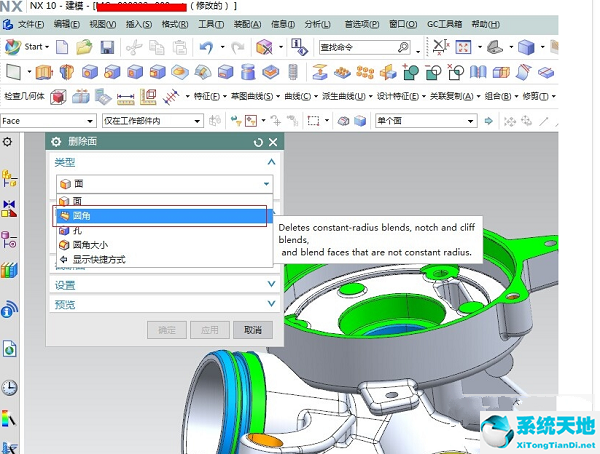The width and height of the screenshot is (600, 454).
Task: Click the Extrude feature icon
Action: (x=44, y=72)
